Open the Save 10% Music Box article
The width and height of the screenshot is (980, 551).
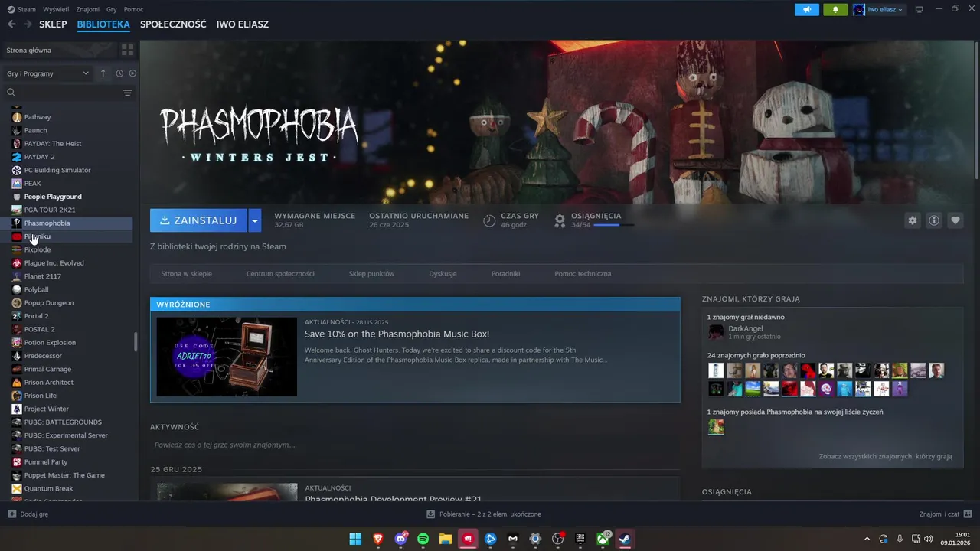click(397, 334)
